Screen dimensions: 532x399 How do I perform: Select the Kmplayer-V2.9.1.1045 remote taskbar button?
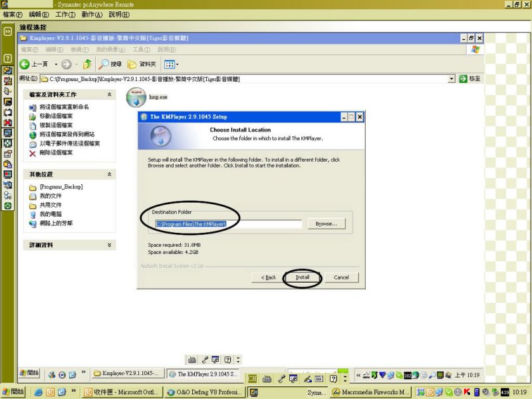click(x=128, y=374)
